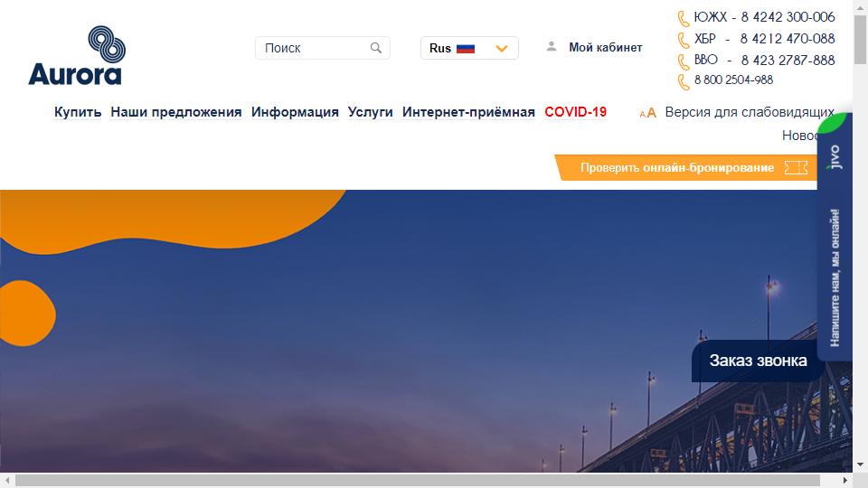868x488 pixels.
Task: Click the vertical scrollbar thumb
Action: click(860, 40)
